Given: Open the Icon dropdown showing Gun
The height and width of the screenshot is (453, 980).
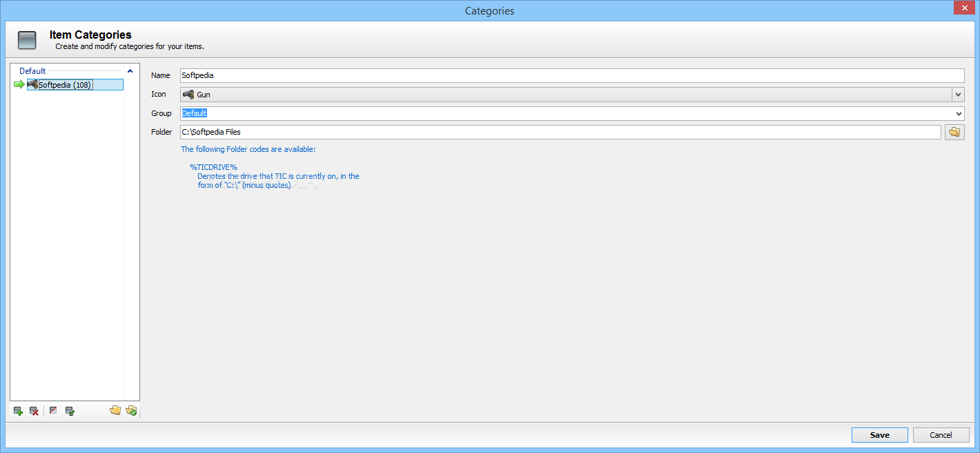Looking at the screenshot, I should [x=959, y=95].
